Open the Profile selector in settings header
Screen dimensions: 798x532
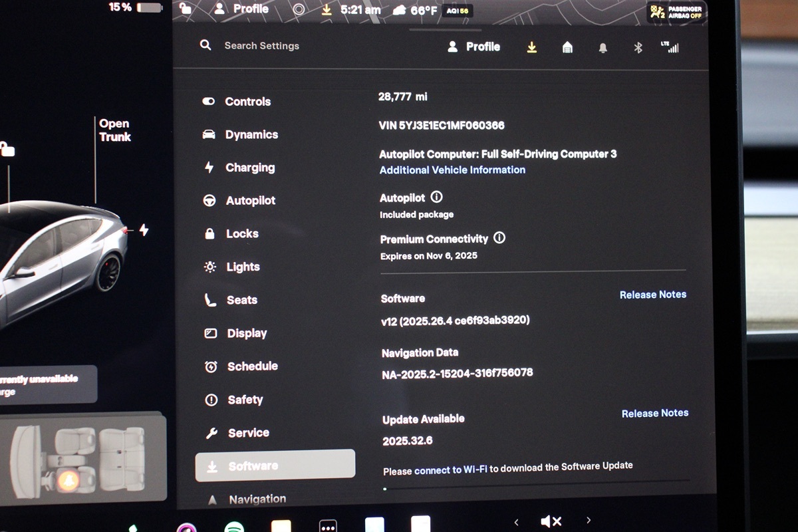pyautogui.click(x=473, y=47)
